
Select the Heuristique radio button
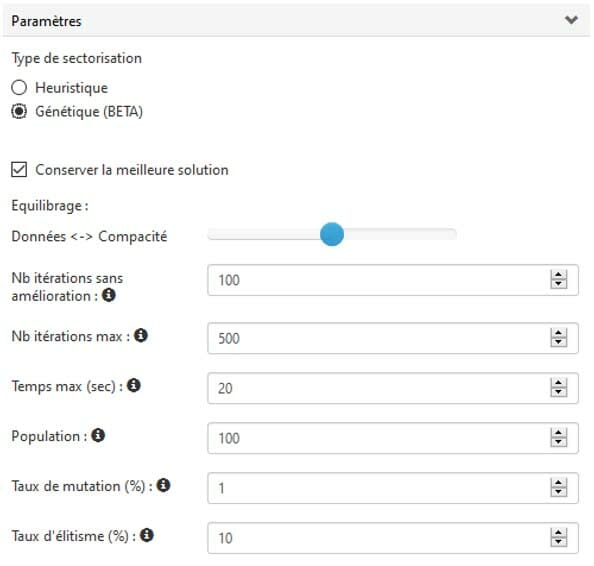click(19, 88)
